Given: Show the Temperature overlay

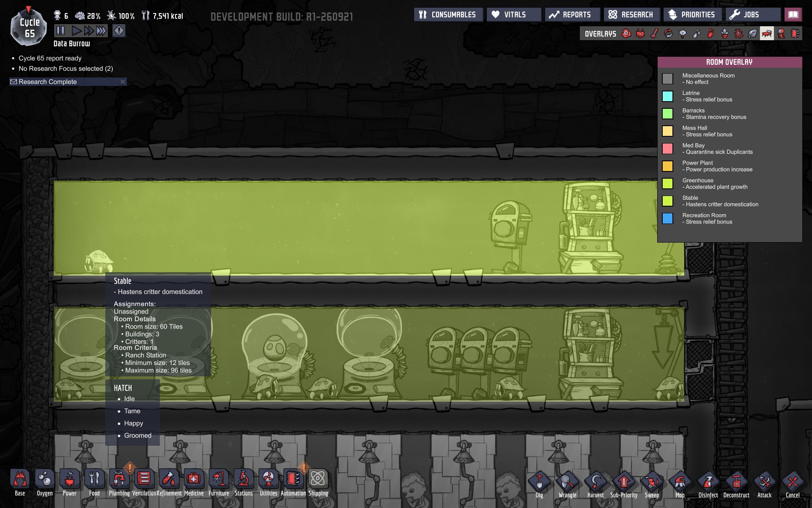Looking at the screenshot, I should pos(654,34).
